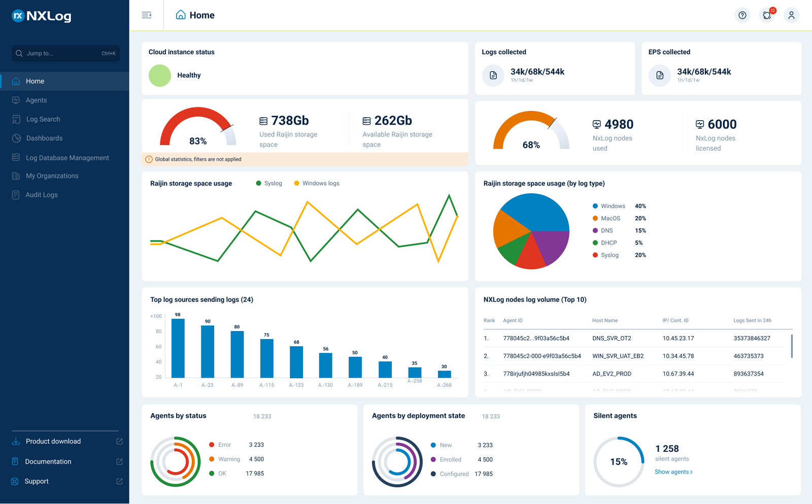Click the Enrolled deployment legend entry

(x=461, y=459)
